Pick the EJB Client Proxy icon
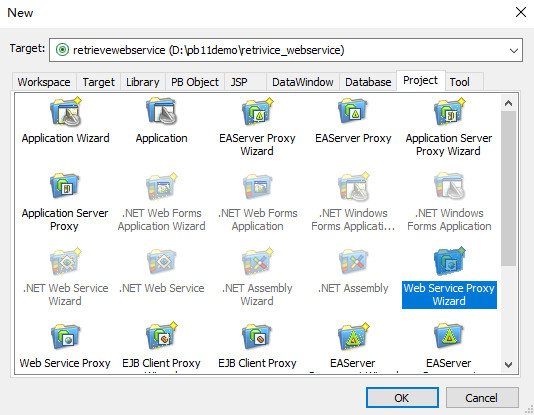 pos(257,336)
